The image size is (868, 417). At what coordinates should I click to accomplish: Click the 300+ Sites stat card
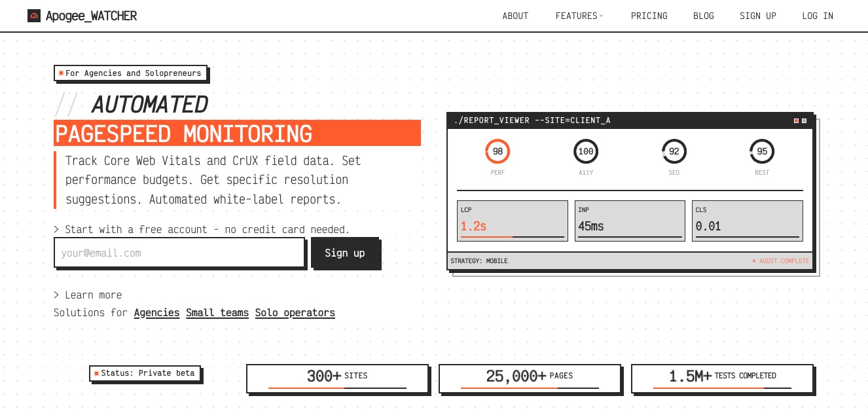pyautogui.click(x=337, y=378)
